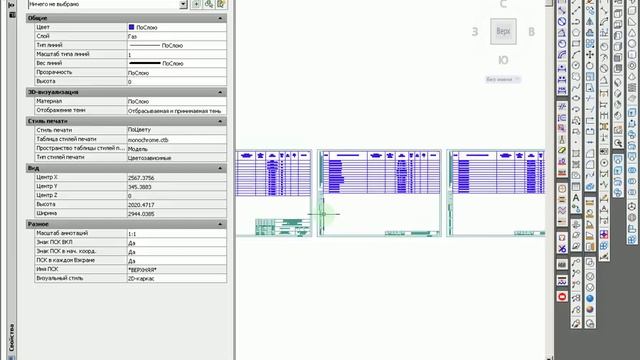Collapse the 3D-визуализация section
This screenshot has width=640, height=360.
(220, 92)
